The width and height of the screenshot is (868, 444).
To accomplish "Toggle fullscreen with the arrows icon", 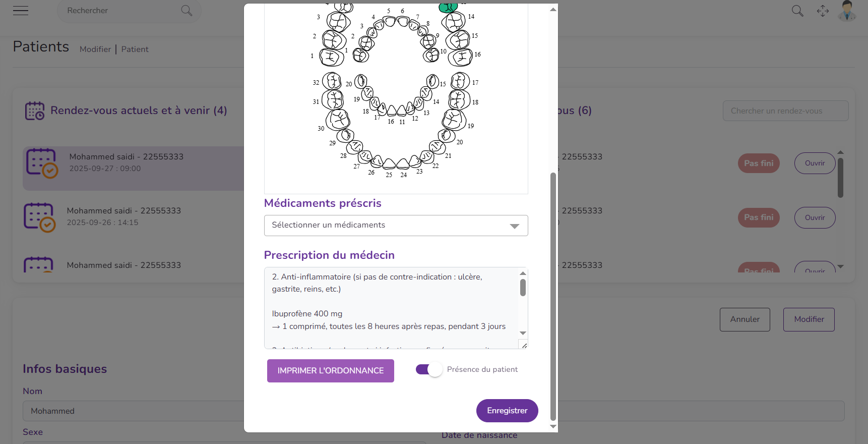I will (x=823, y=11).
